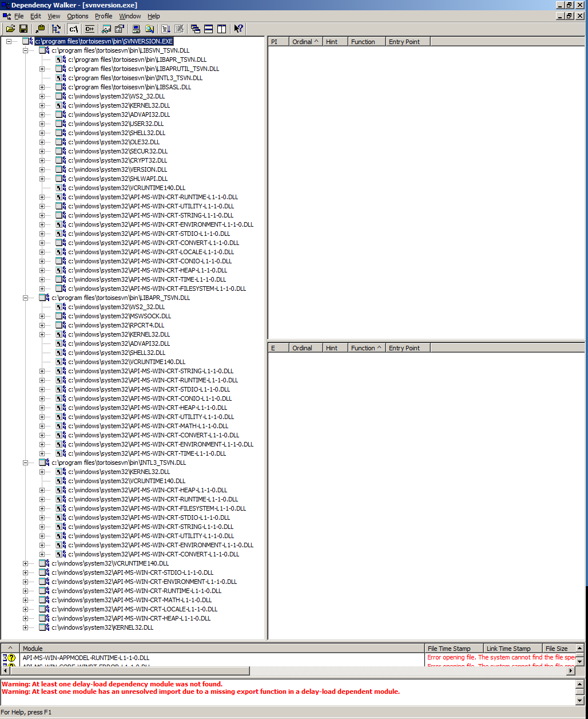The image size is (588, 719).
Task: Click module icon beside LIBSVN_TSVN.DLL
Action: [45, 50]
